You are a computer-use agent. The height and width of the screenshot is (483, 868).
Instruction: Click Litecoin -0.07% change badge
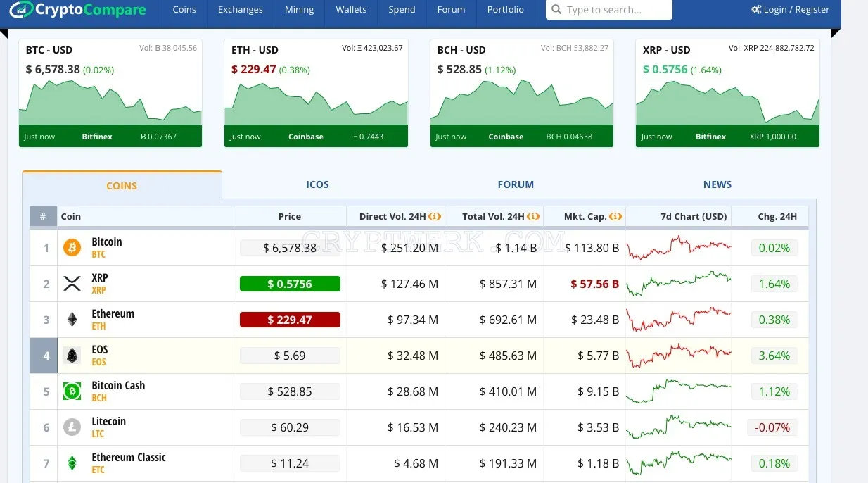pos(772,427)
